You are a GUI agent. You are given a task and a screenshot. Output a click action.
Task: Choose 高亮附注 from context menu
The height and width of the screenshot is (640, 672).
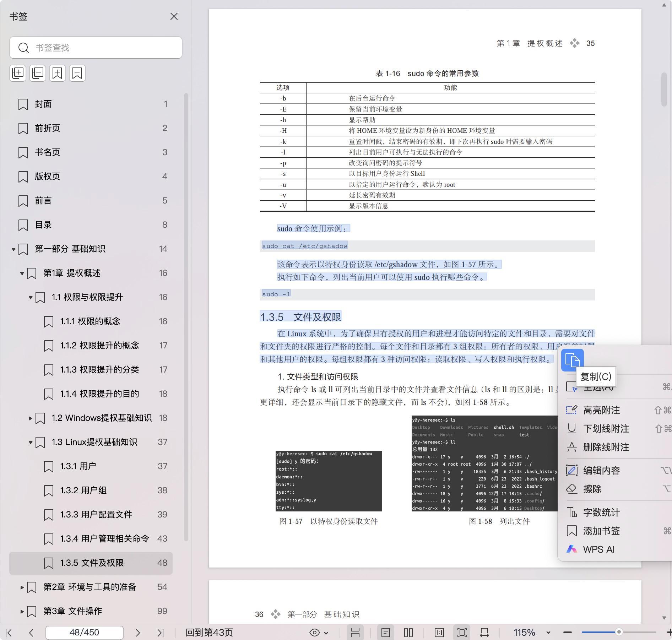pyautogui.click(x=601, y=410)
